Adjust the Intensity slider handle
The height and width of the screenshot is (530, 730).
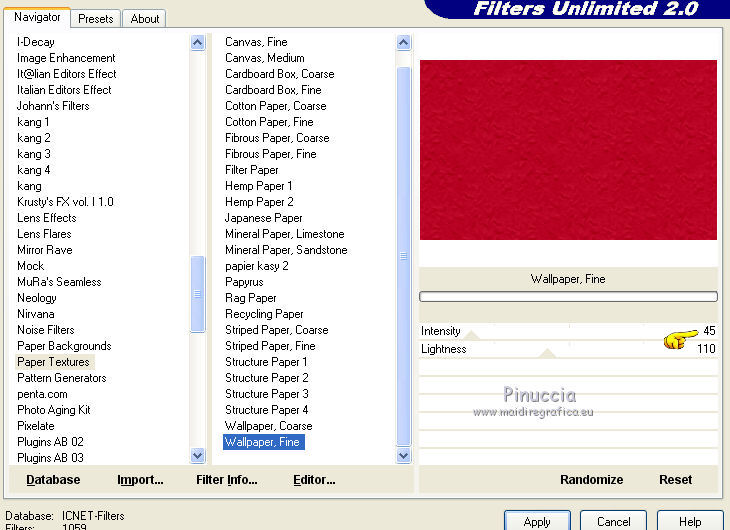[472, 335]
